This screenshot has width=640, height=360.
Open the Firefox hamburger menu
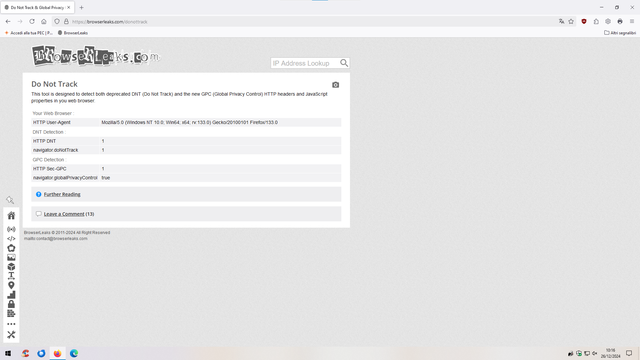click(x=632, y=22)
